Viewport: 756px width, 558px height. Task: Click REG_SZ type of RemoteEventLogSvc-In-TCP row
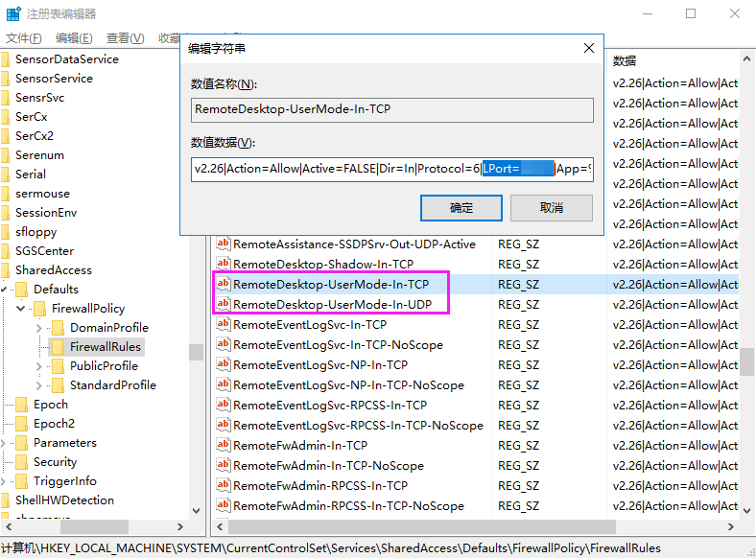point(518,324)
